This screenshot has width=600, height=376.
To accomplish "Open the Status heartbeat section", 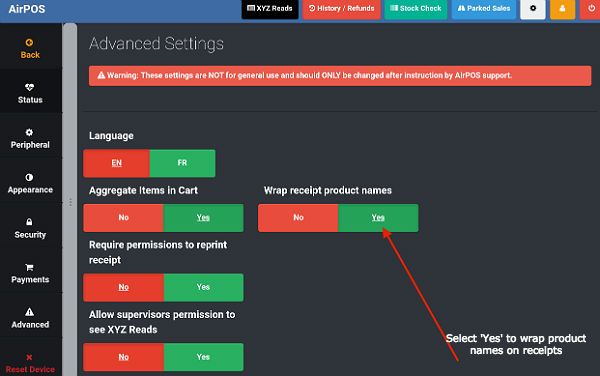I will click(x=30, y=93).
